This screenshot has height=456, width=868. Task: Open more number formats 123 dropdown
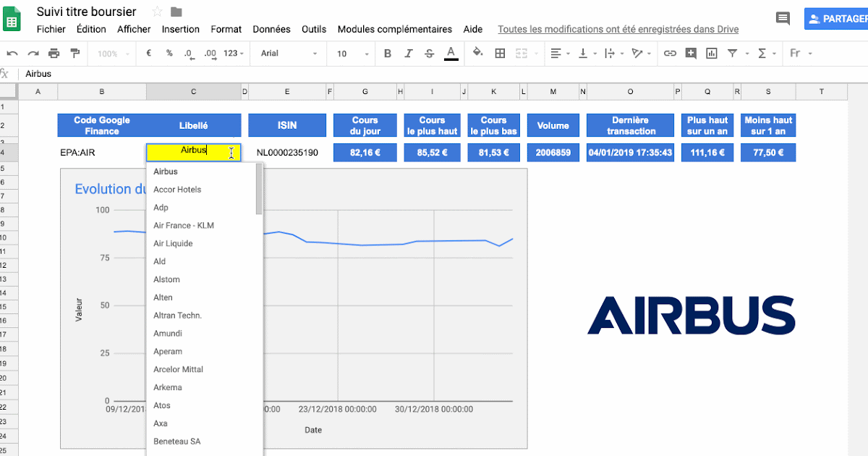tap(234, 54)
